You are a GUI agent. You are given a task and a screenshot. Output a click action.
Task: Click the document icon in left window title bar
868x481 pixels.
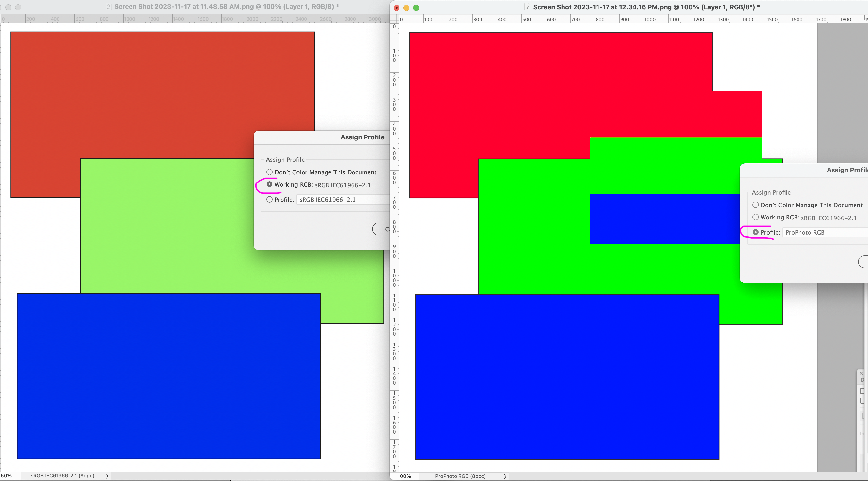point(108,6)
